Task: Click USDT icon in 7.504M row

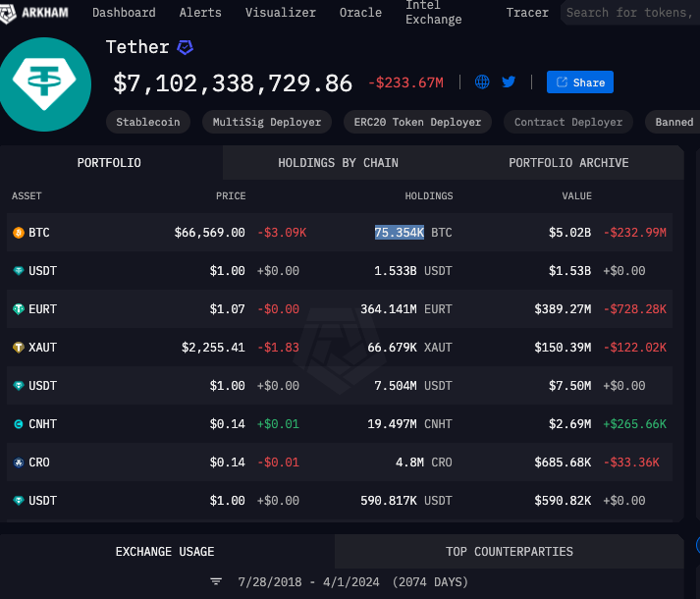Action: click(19, 386)
